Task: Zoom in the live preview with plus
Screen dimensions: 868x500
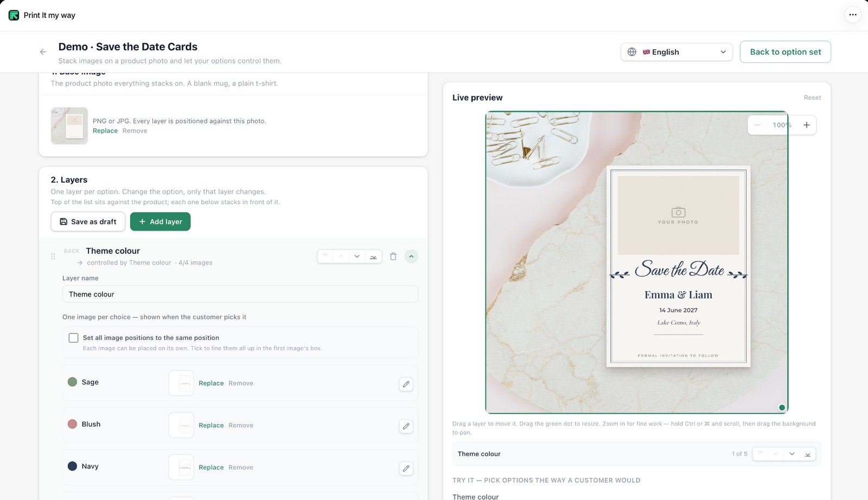Action: tap(807, 125)
